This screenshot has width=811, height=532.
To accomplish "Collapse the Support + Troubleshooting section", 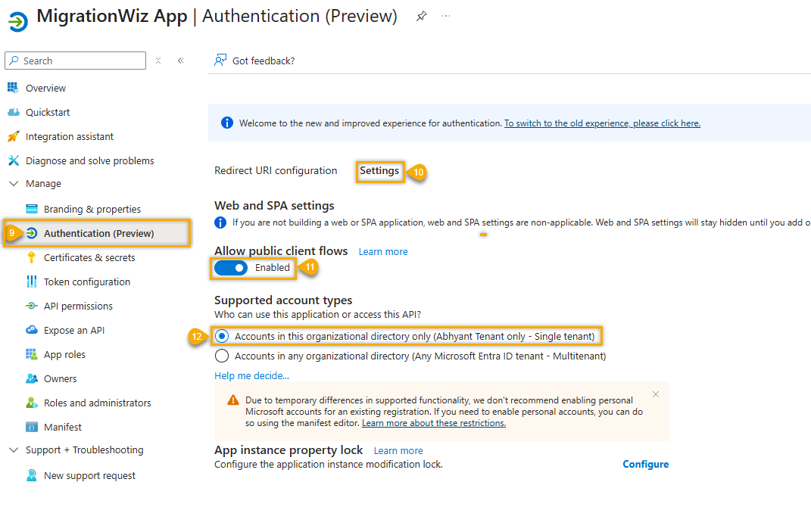I will point(13,450).
